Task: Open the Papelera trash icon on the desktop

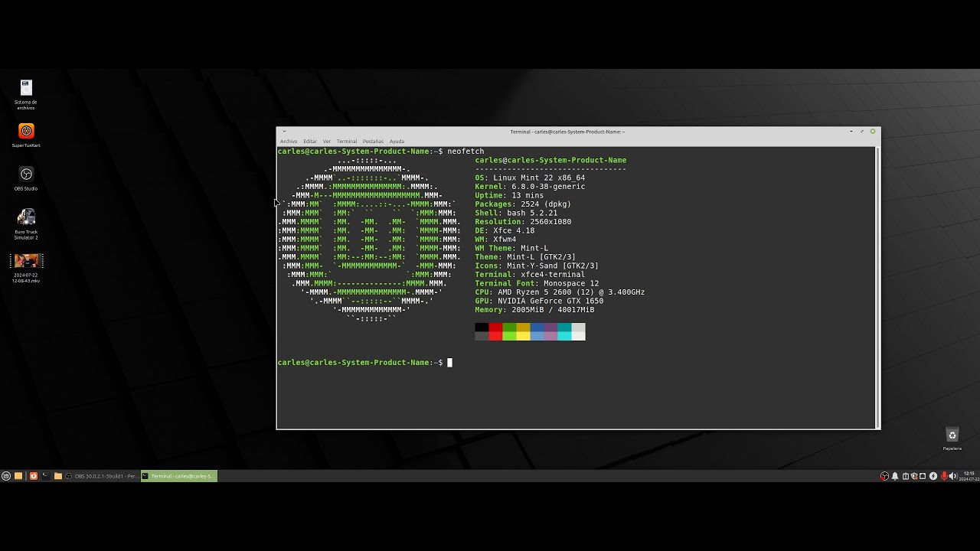Action: point(952,439)
